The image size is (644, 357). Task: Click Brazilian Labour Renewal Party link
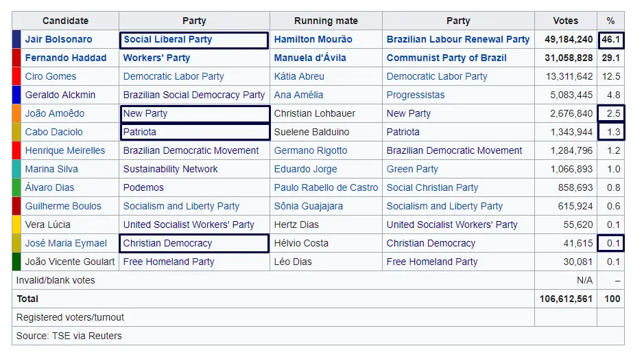(x=457, y=39)
